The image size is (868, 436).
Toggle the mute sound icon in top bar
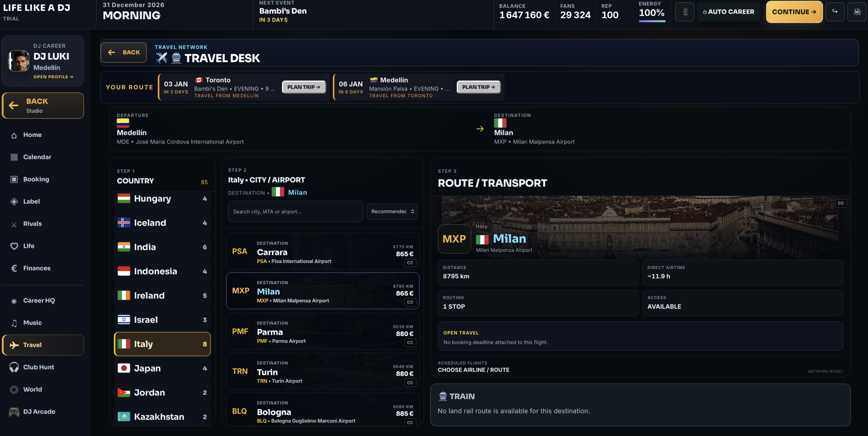(857, 12)
